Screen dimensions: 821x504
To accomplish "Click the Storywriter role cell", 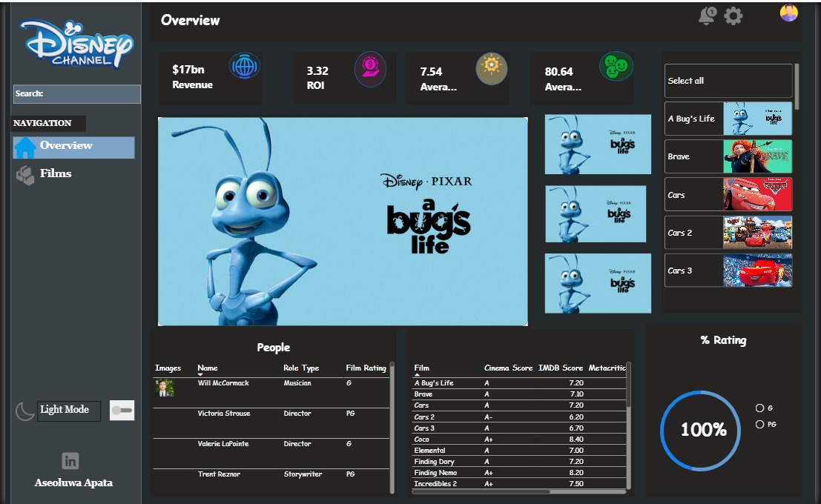I will 303,474.
